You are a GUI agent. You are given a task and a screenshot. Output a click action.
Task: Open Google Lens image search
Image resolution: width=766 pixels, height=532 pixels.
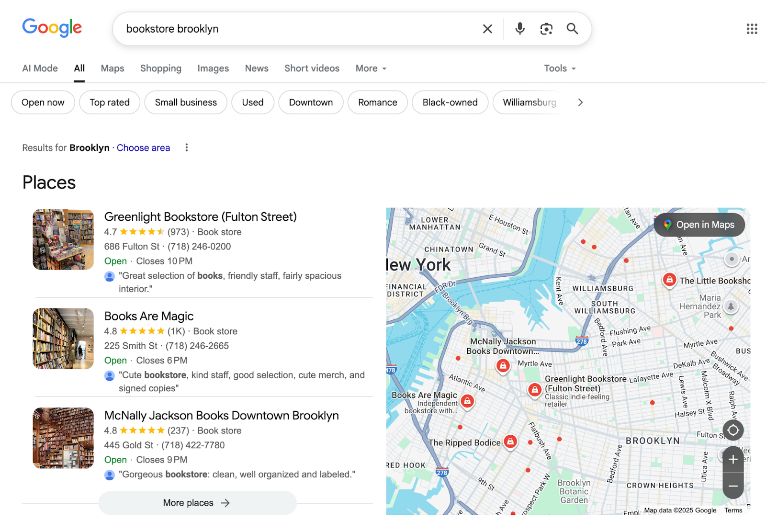pos(546,29)
